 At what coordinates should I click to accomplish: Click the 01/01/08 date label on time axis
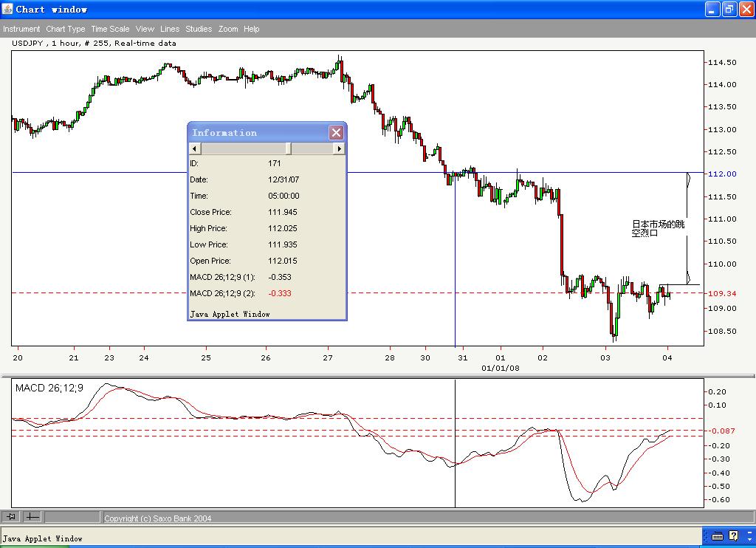[501, 368]
